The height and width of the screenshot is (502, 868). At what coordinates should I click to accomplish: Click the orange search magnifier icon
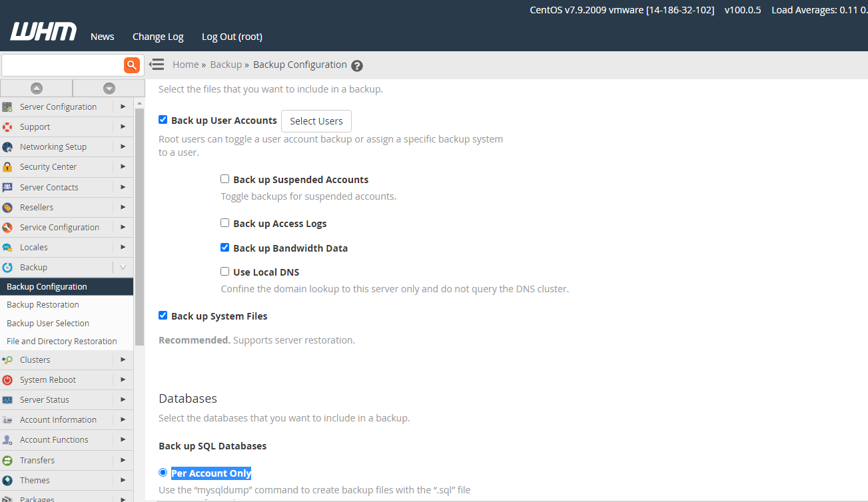pos(132,65)
